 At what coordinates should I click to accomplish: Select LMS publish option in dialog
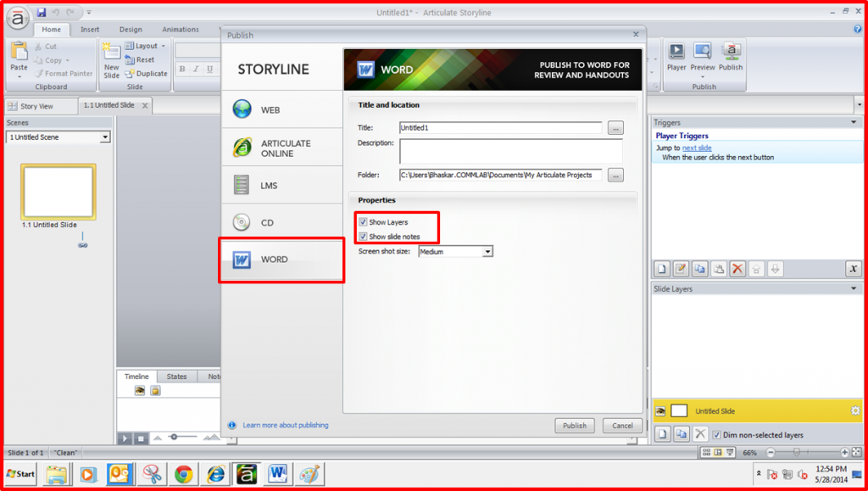[x=282, y=186]
